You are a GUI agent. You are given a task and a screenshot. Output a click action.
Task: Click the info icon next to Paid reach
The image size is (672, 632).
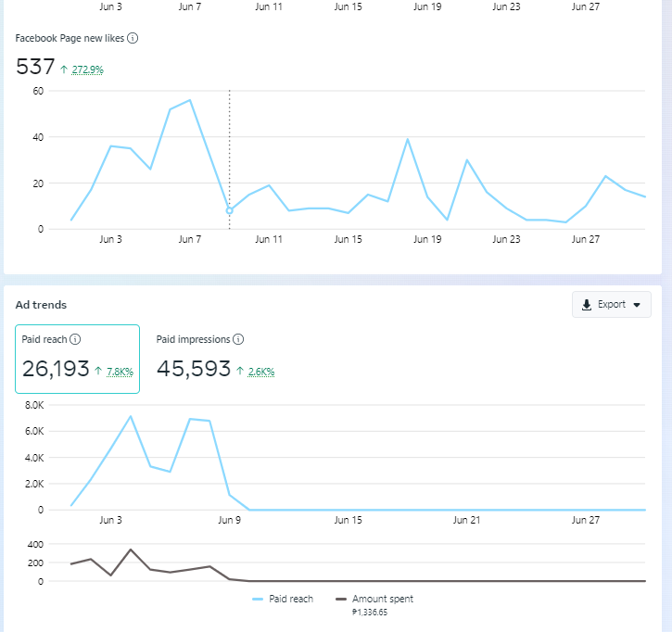(75, 340)
